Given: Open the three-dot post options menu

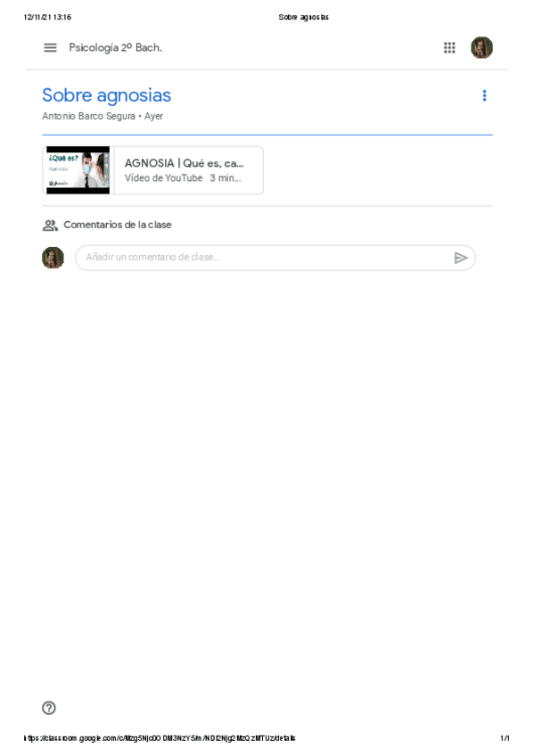Looking at the screenshot, I should 484,95.
